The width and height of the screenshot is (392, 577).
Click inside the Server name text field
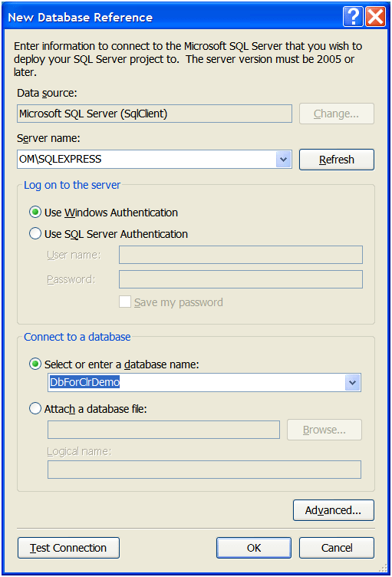tap(147, 160)
